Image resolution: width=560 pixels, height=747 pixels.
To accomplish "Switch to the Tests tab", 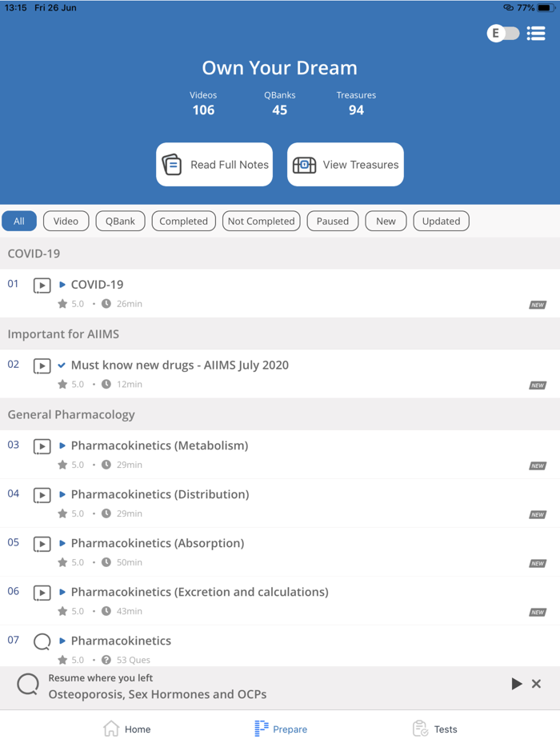I will [x=434, y=729].
